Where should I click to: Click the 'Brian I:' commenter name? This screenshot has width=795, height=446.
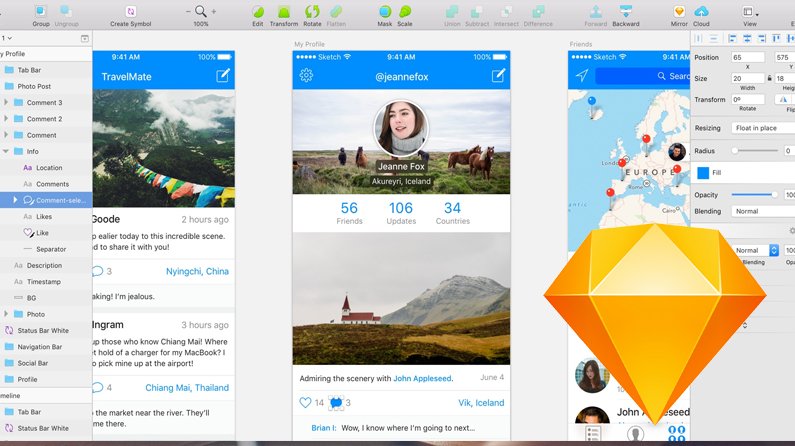coord(323,428)
